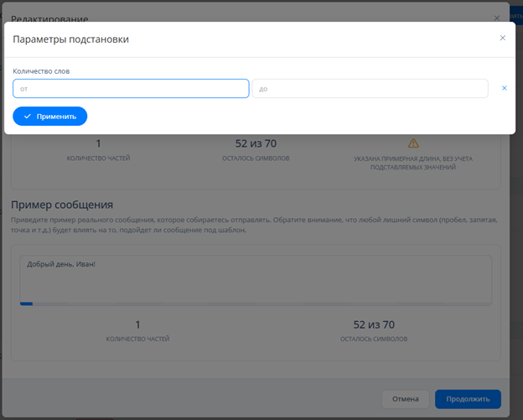Screen dimensions: 523x420
Task: Close the Параметры подстановки dialog
Action: tap(502, 38)
